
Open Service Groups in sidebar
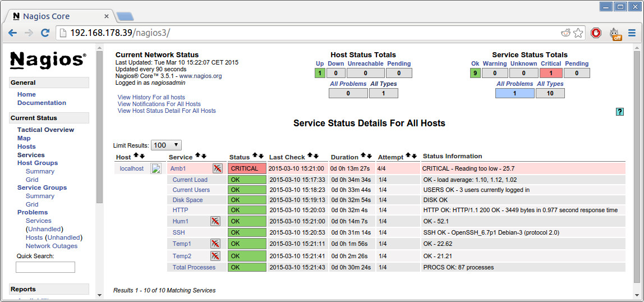pyautogui.click(x=42, y=187)
